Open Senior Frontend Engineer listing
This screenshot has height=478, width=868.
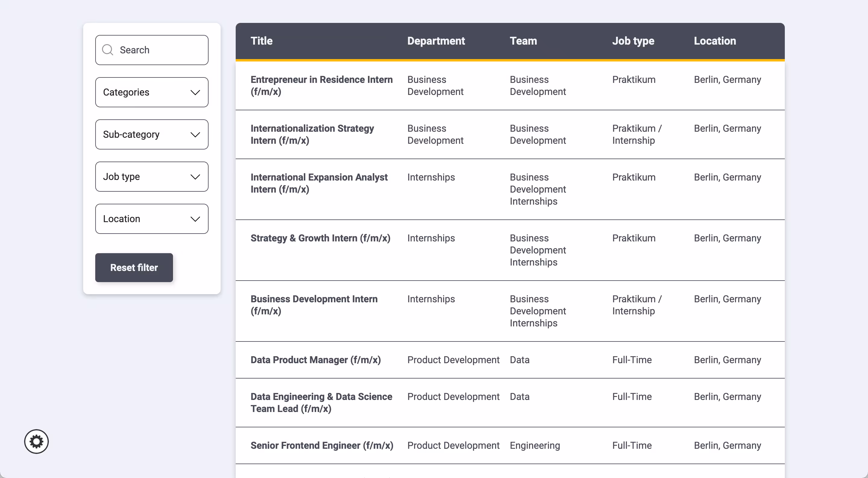pyautogui.click(x=322, y=445)
